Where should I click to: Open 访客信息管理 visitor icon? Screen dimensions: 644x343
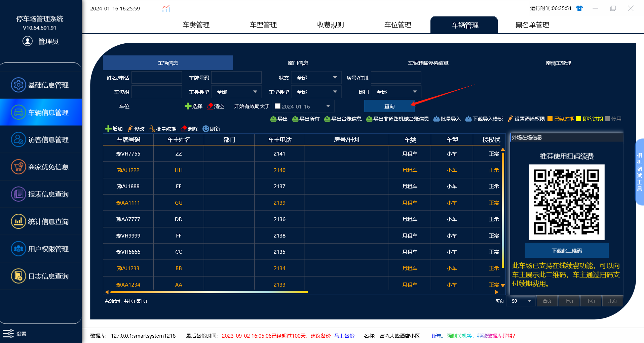click(18, 139)
